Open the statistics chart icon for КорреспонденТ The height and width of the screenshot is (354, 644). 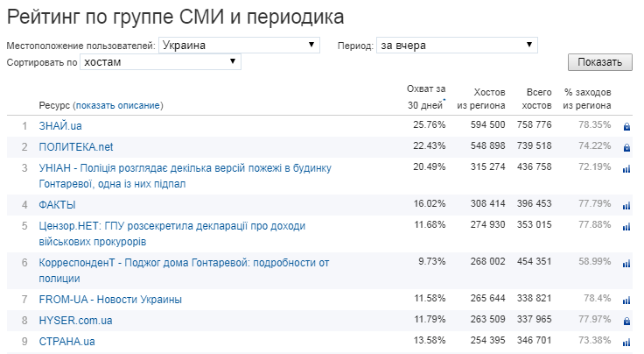[x=626, y=264]
